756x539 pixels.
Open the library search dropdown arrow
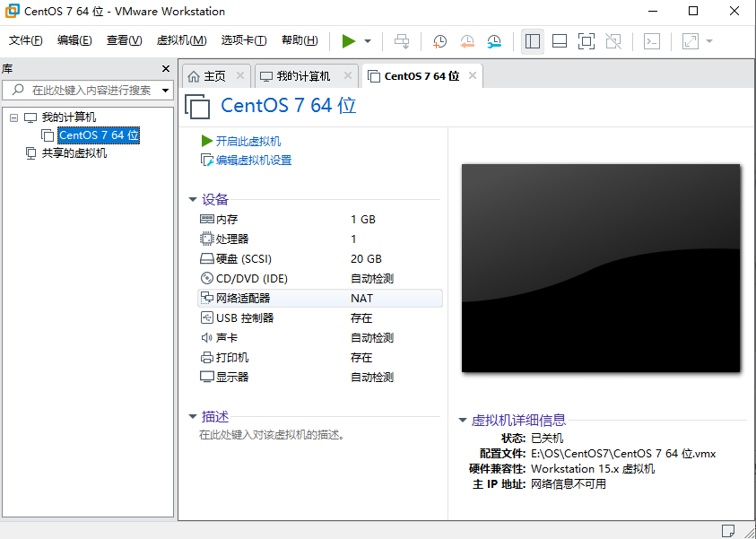point(165,91)
